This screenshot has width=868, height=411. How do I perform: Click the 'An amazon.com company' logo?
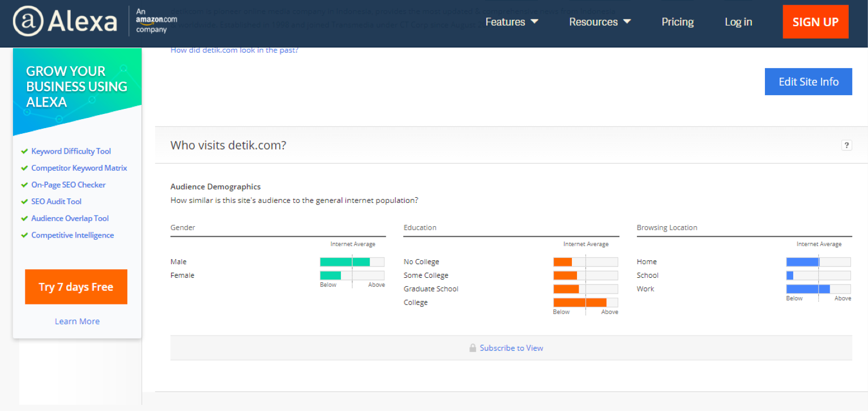click(x=156, y=21)
